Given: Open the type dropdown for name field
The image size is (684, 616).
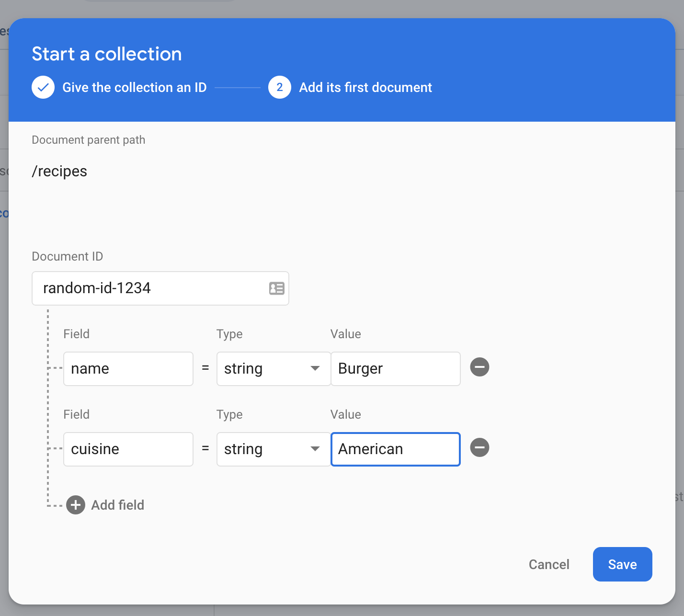Looking at the screenshot, I should tap(273, 369).
